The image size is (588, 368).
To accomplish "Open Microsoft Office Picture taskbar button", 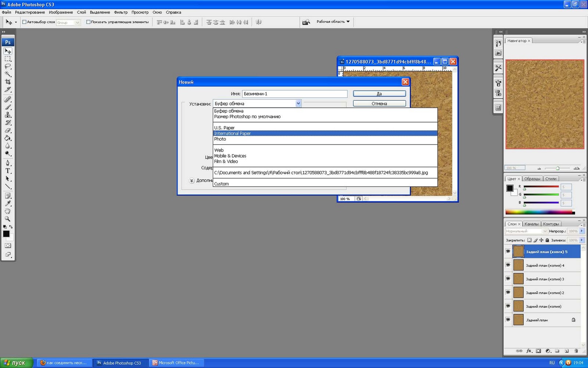I will pos(177,363).
